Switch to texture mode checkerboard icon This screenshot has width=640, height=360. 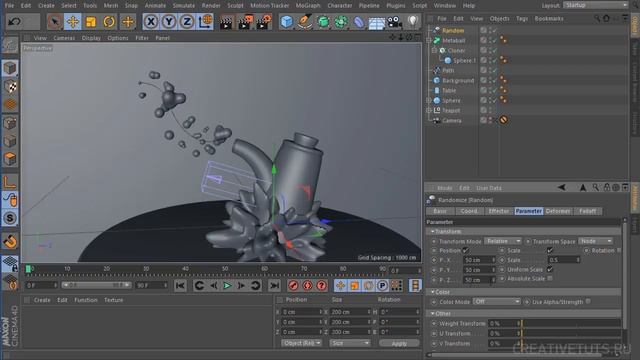point(10,86)
